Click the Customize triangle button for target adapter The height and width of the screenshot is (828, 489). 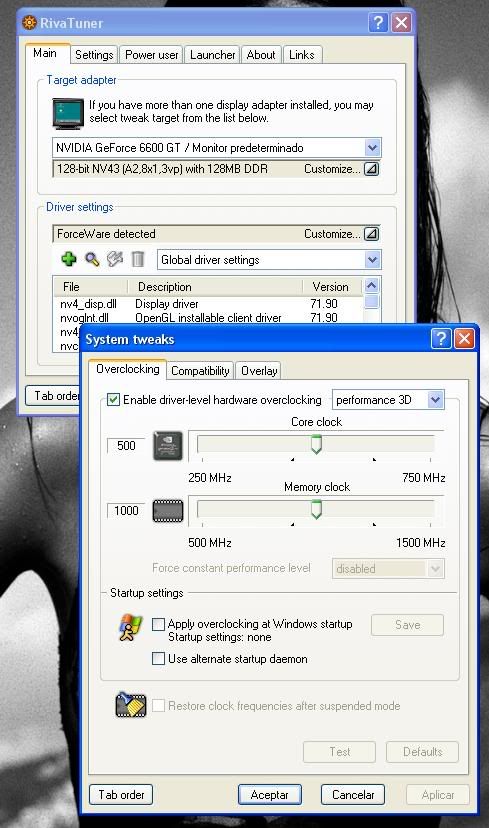[x=372, y=169]
